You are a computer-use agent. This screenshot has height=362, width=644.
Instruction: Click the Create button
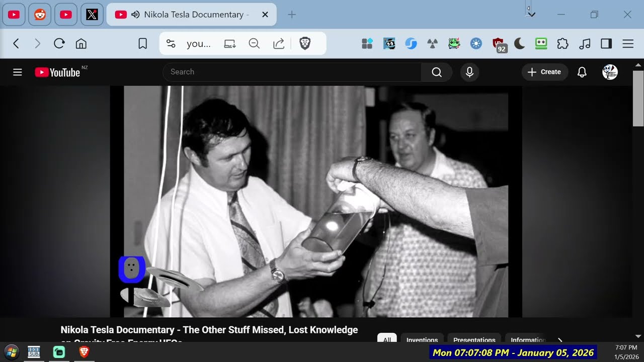click(545, 72)
